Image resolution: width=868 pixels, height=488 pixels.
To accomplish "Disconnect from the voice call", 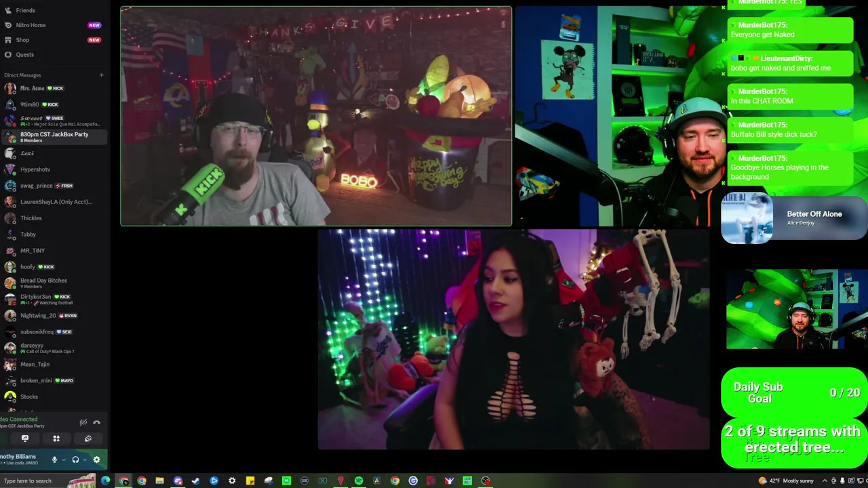I will pos(96,422).
